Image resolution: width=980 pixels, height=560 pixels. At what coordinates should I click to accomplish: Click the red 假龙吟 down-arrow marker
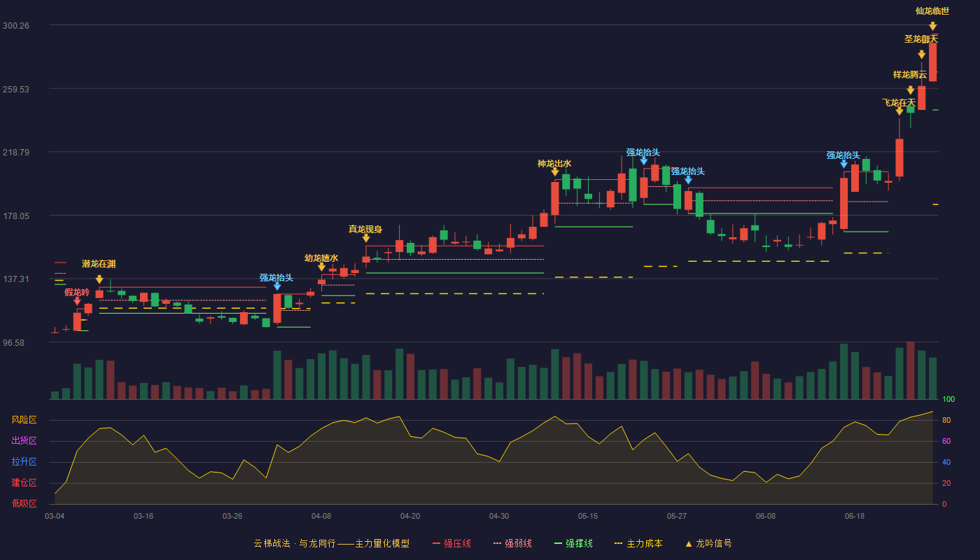pyautogui.click(x=77, y=301)
